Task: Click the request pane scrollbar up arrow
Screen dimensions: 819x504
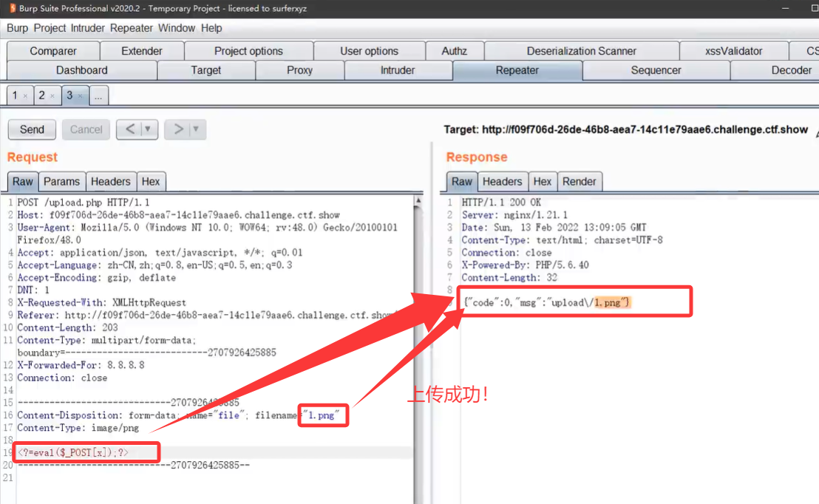Action: (418, 200)
